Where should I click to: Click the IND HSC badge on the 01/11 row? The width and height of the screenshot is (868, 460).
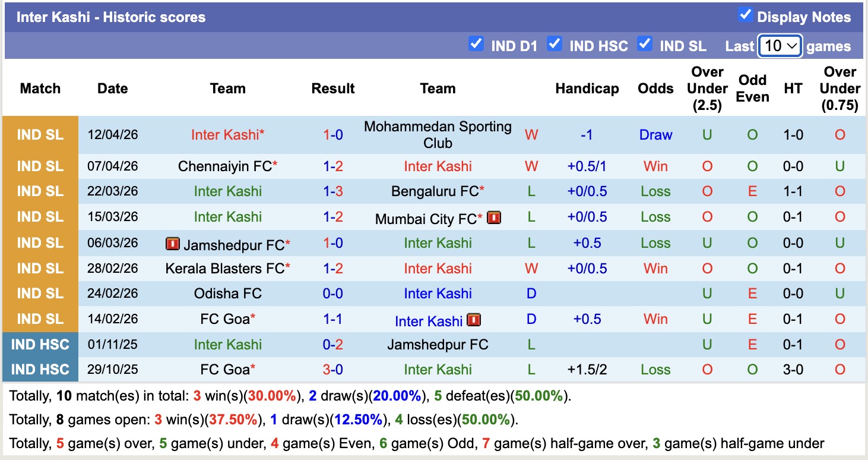pos(40,344)
